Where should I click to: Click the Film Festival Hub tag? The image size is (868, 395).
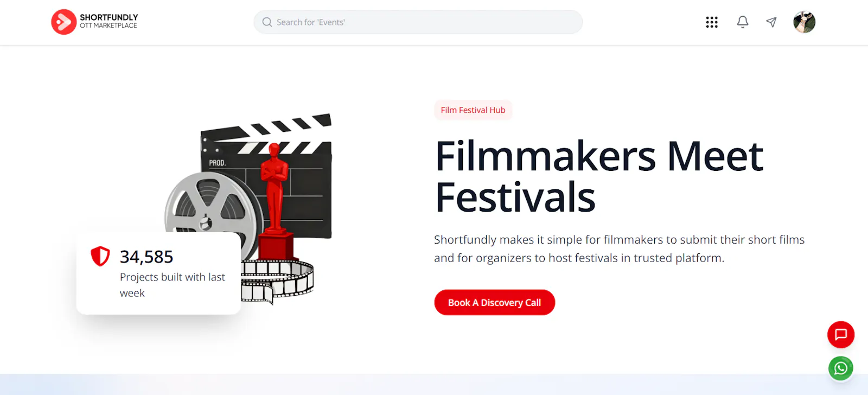[473, 110]
